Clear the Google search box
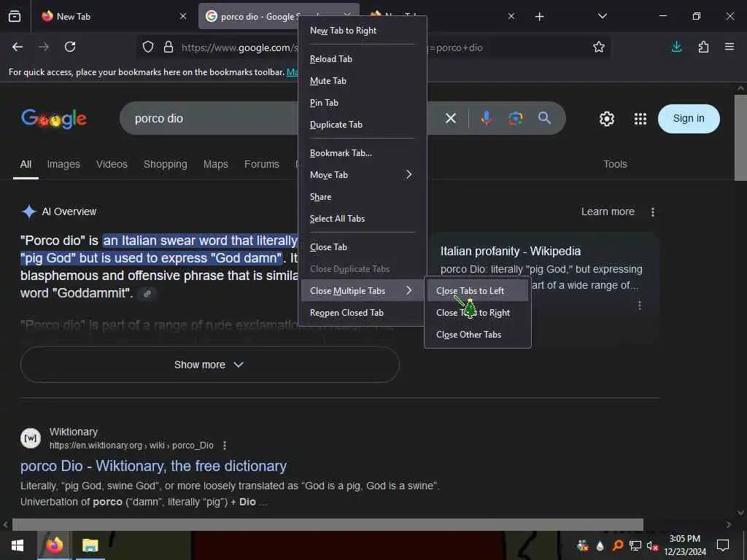 tap(451, 118)
